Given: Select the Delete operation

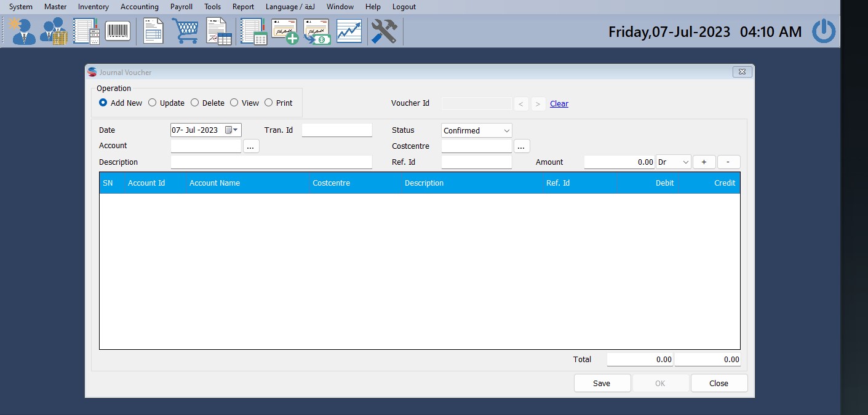Looking at the screenshot, I should [207, 103].
